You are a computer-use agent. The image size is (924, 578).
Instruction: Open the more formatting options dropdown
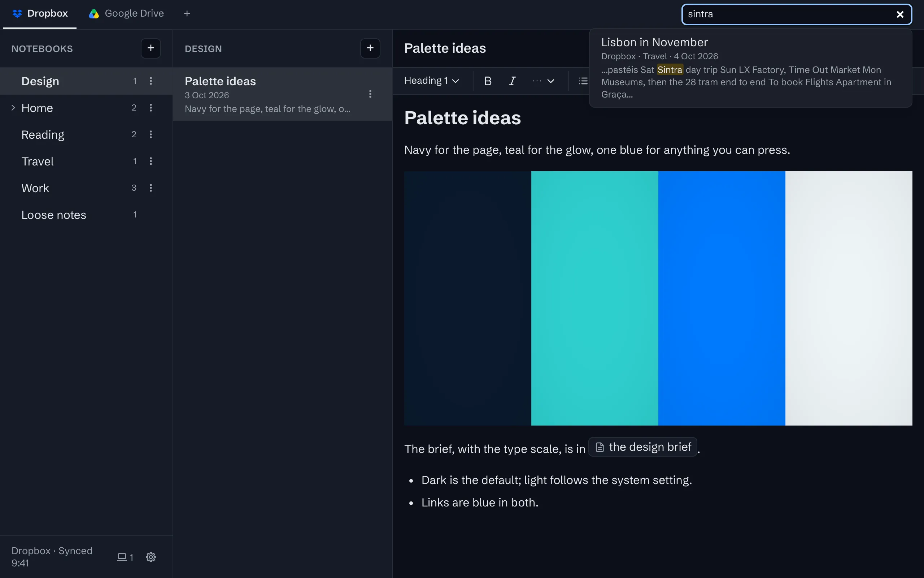(x=543, y=81)
